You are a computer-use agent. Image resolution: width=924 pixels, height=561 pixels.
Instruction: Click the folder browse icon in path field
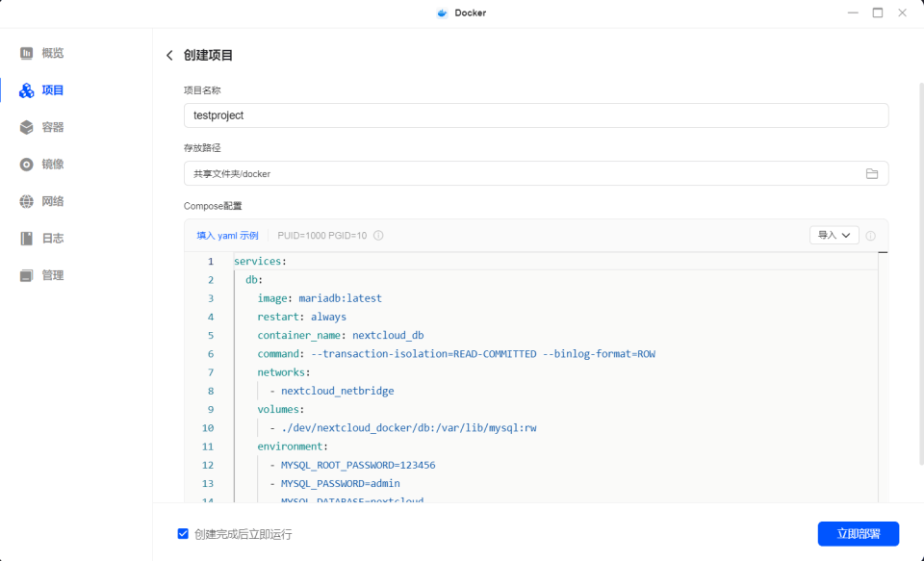pos(872,174)
